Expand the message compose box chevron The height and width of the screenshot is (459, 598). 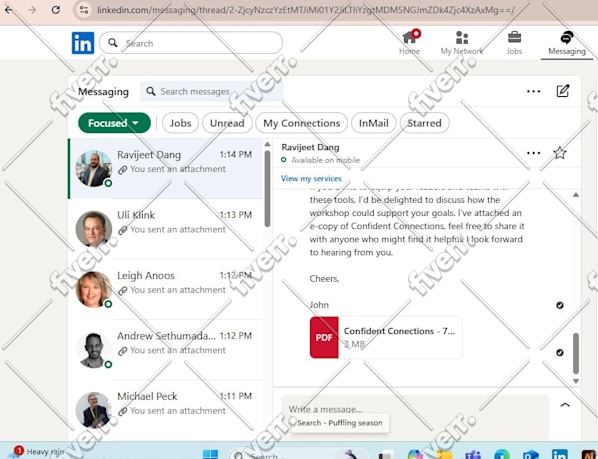565,405
